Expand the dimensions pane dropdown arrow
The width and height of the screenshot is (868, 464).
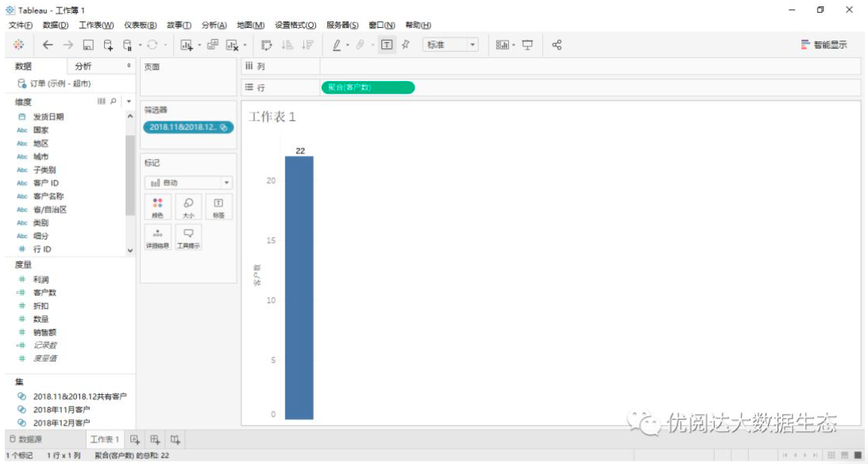[129, 102]
